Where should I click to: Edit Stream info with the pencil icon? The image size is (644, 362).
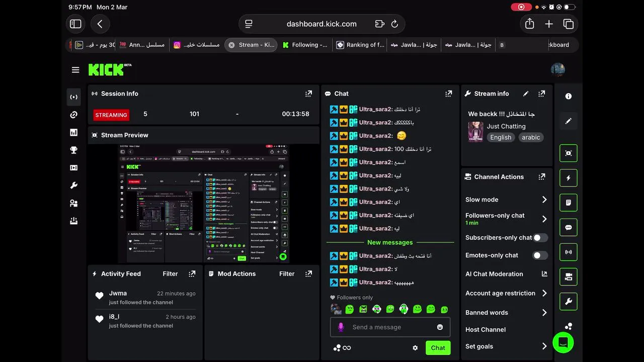(526, 94)
